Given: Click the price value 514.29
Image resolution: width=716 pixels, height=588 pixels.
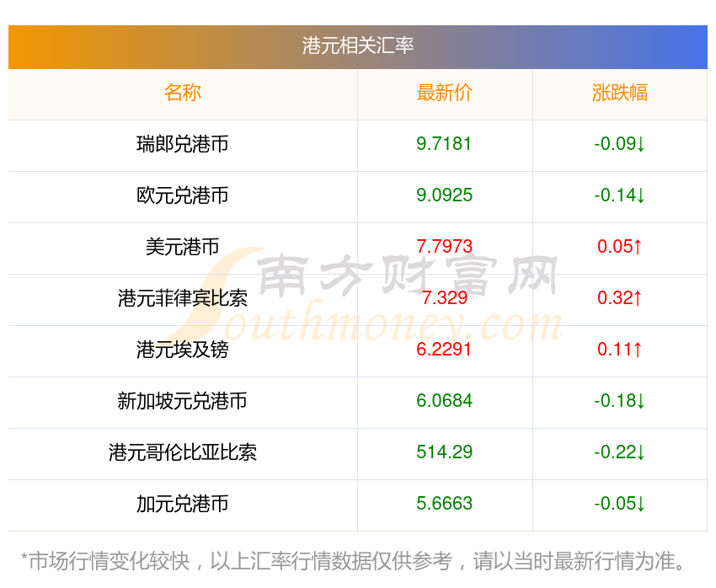Looking at the screenshot, I should (x=444, y=452).
